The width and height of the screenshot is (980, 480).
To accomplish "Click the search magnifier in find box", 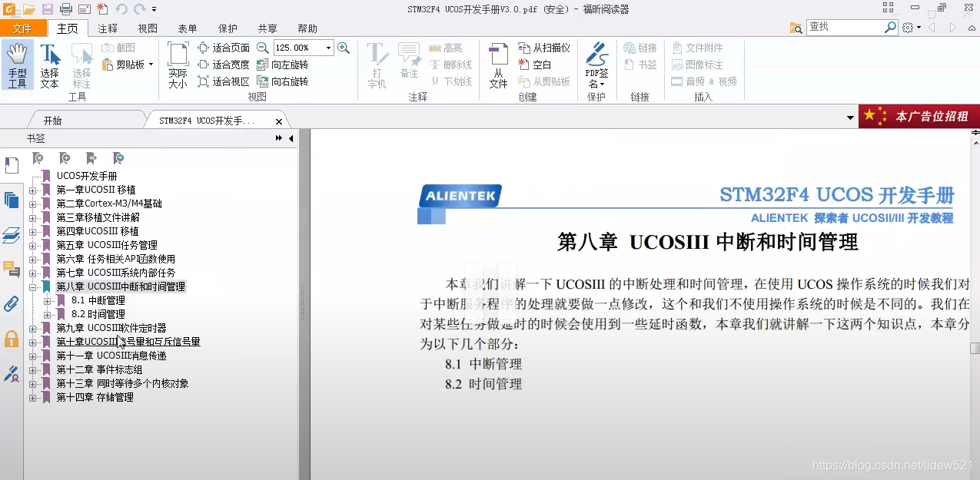I will pyautogui.click(x=891, y=27).
